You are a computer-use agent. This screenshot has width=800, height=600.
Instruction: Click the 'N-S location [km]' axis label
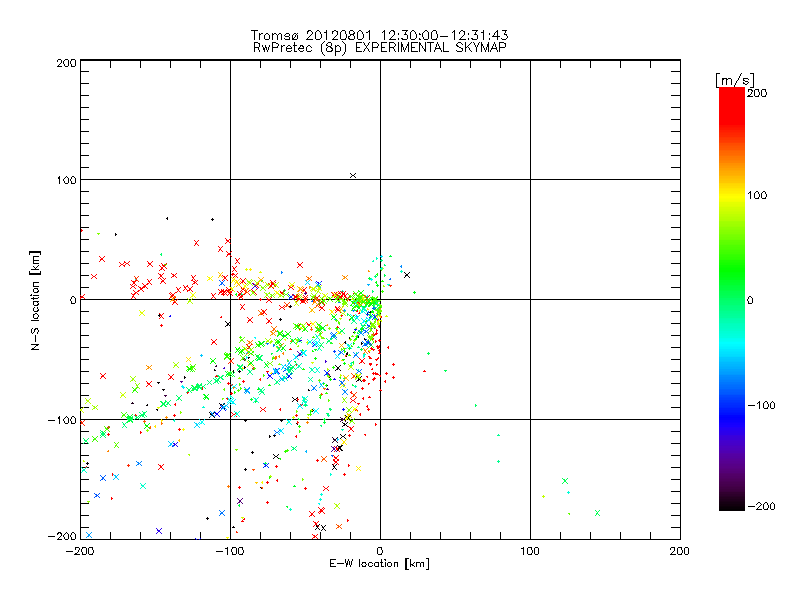tap(35, 301)
